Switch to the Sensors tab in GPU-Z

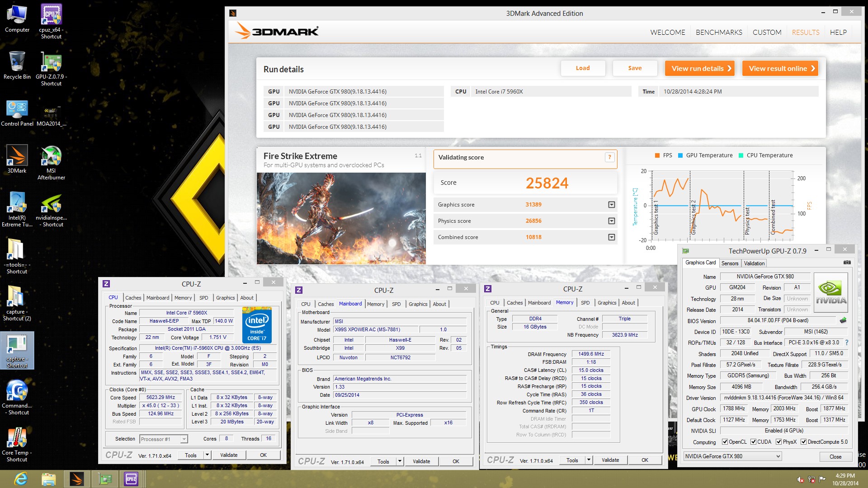click(730, 263)
